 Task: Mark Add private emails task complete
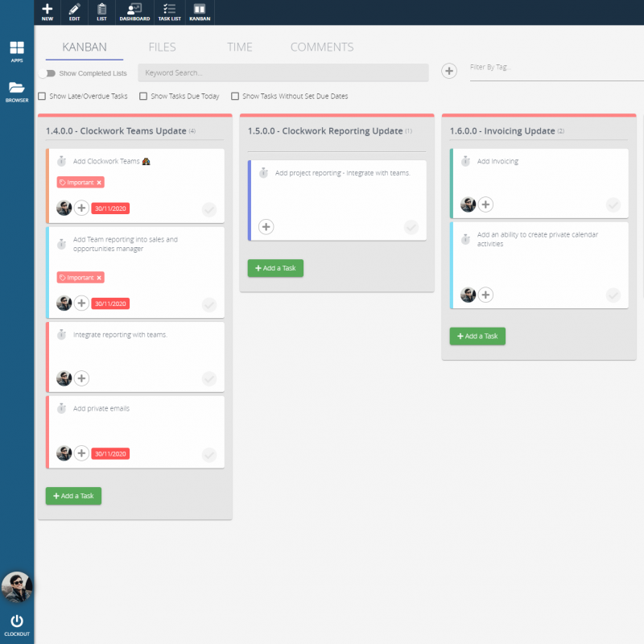click(209, 455)
